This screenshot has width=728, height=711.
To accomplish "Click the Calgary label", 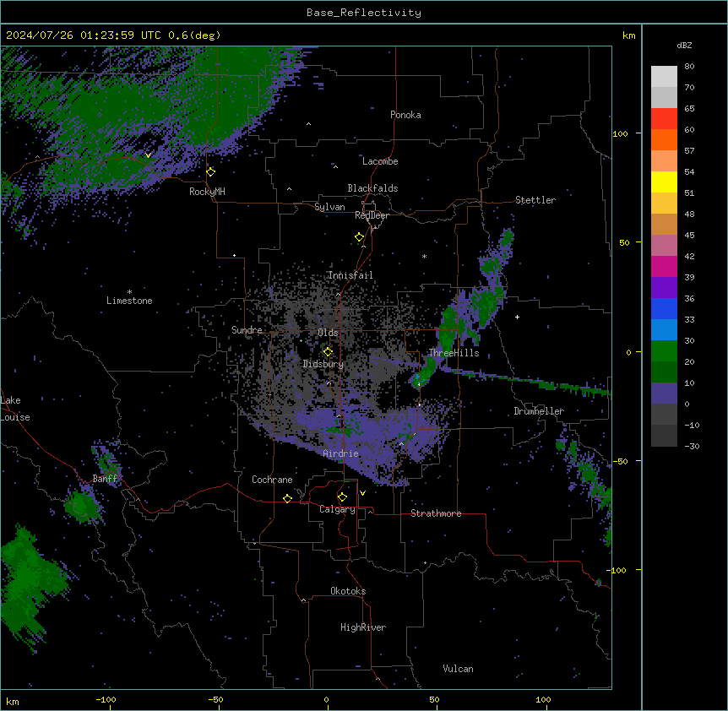I will pos(338,509).
